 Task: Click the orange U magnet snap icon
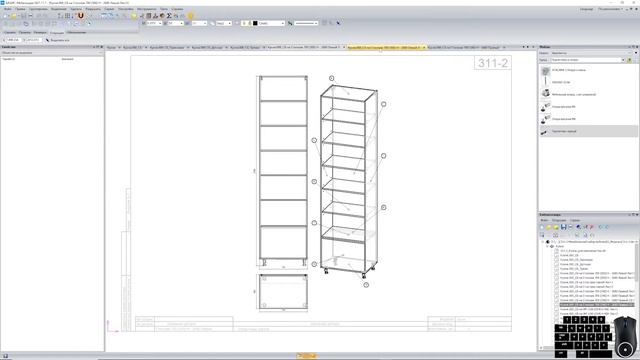pyautogui.click(x=81, y=16)
